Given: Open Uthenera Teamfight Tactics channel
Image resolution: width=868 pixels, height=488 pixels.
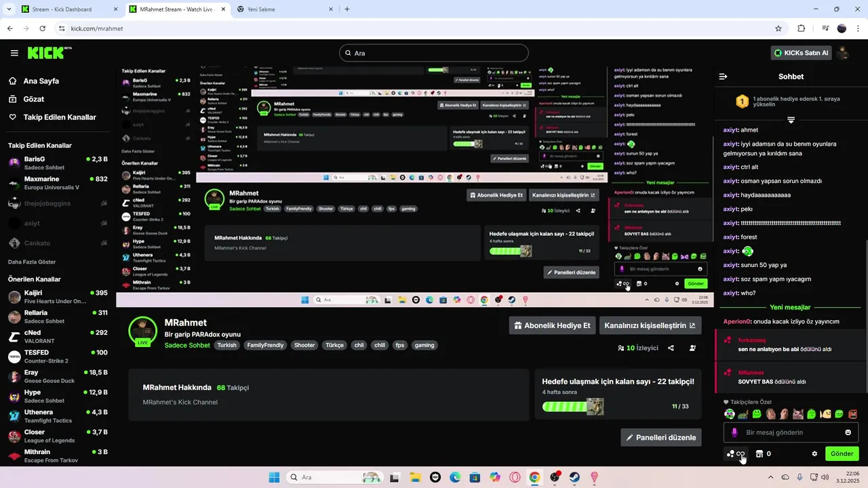Looking at the screenshot, I should 58,416.
